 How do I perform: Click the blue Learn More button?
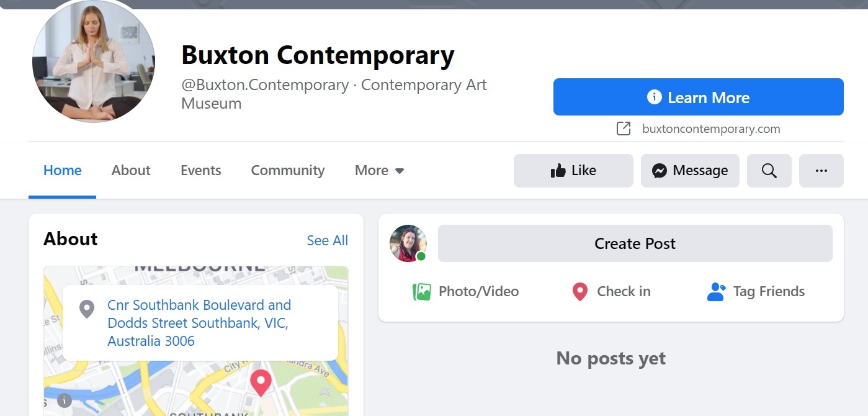[x=698, y=97]
